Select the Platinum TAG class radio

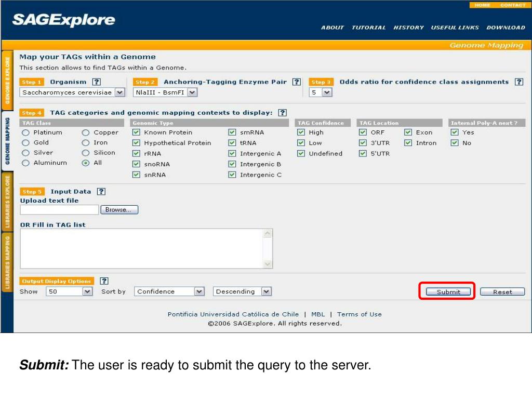click(x=25, y=132)
